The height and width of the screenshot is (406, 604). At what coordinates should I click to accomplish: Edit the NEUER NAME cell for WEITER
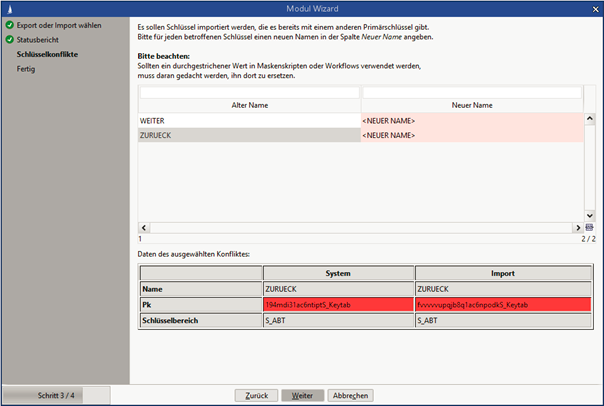pos(471,120)
